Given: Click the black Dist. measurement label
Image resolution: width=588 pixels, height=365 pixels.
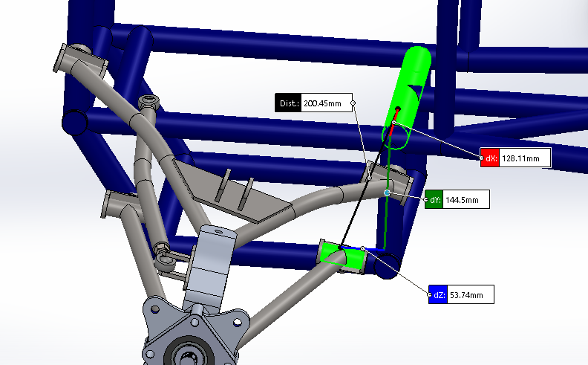Looking at the screenshot, I should point(287,103).
